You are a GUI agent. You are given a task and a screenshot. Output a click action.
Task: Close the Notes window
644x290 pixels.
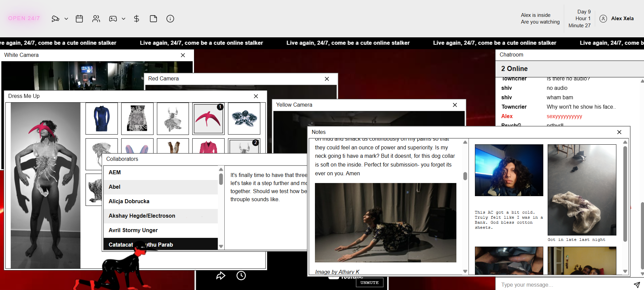(x=619, y=132)
